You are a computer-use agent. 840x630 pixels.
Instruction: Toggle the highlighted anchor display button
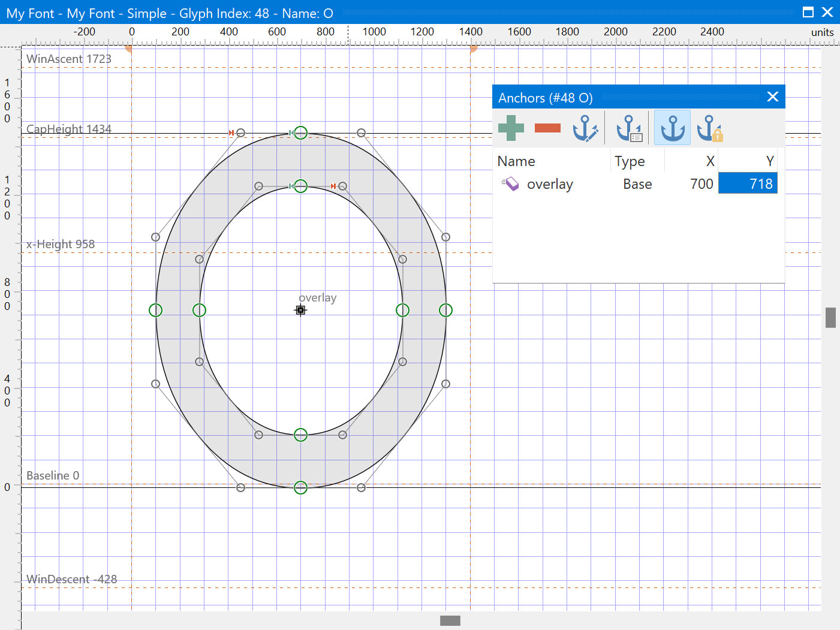point(672,128)
